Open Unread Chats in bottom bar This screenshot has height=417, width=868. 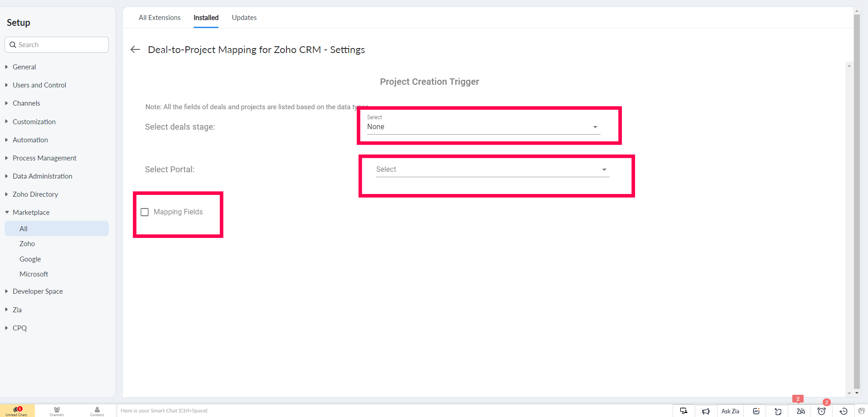click(x=17, y=411)
